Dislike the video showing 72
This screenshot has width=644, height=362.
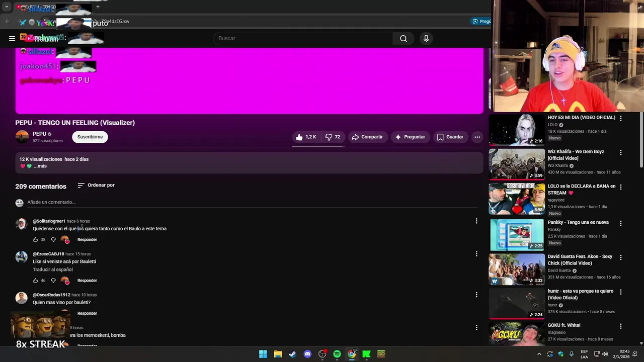333,137
